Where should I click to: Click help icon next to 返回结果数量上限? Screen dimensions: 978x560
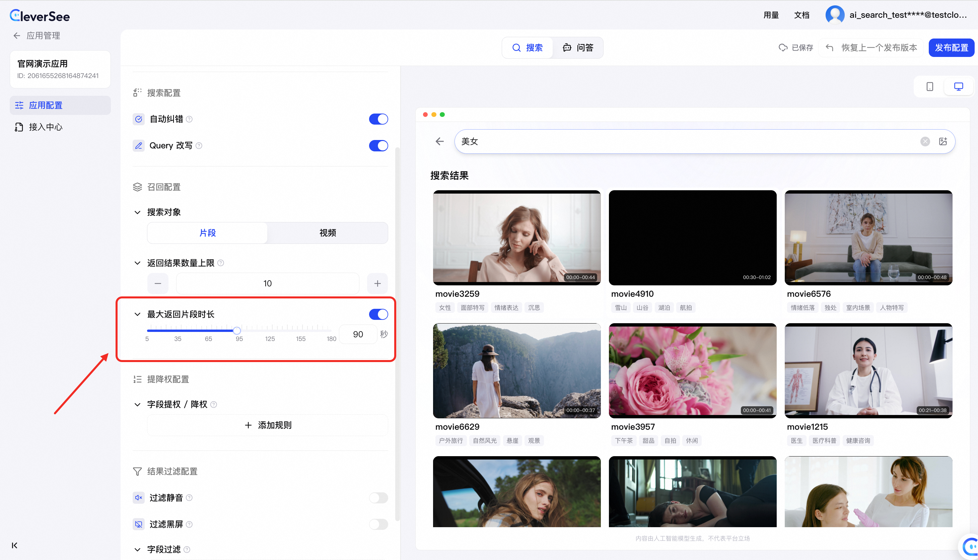point(221,263)
